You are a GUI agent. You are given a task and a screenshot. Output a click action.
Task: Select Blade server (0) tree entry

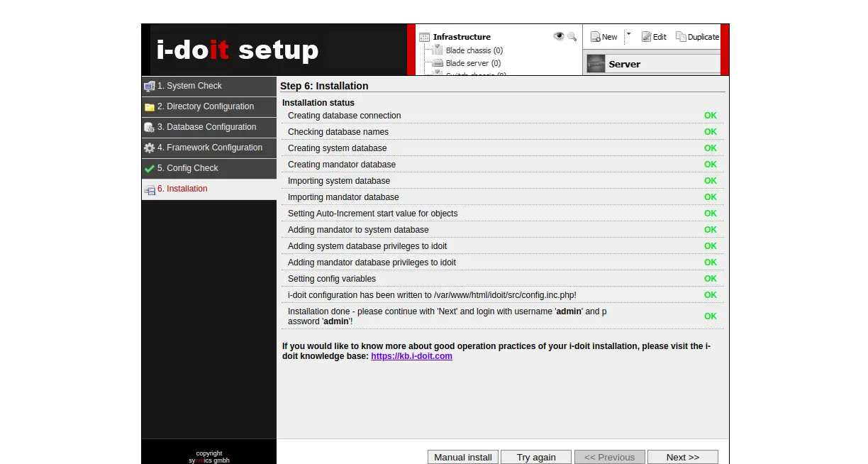point(473,63)
